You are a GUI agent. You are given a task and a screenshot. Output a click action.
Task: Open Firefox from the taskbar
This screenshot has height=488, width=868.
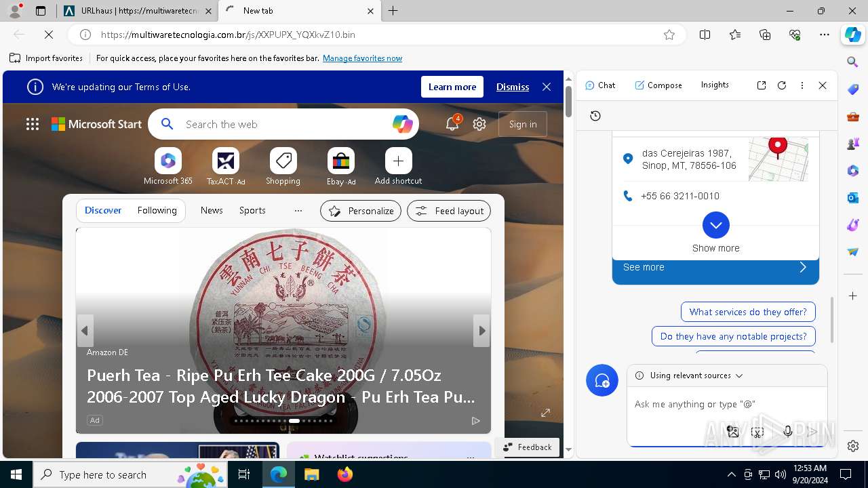pyautogui.click(x=345, y=474)
